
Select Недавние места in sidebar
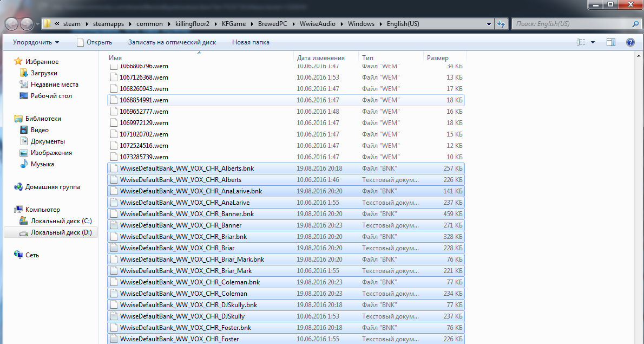[49, 85]
